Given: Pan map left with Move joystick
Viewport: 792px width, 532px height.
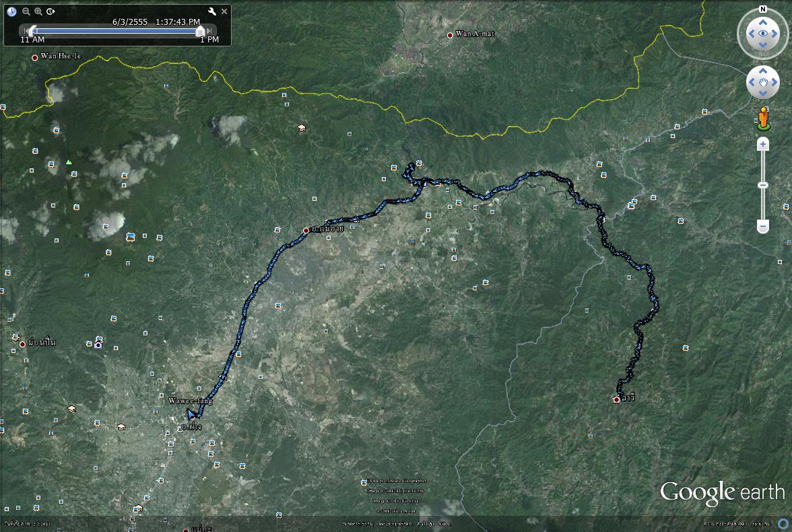Looking at the screenshot, I should coord(752,83).
